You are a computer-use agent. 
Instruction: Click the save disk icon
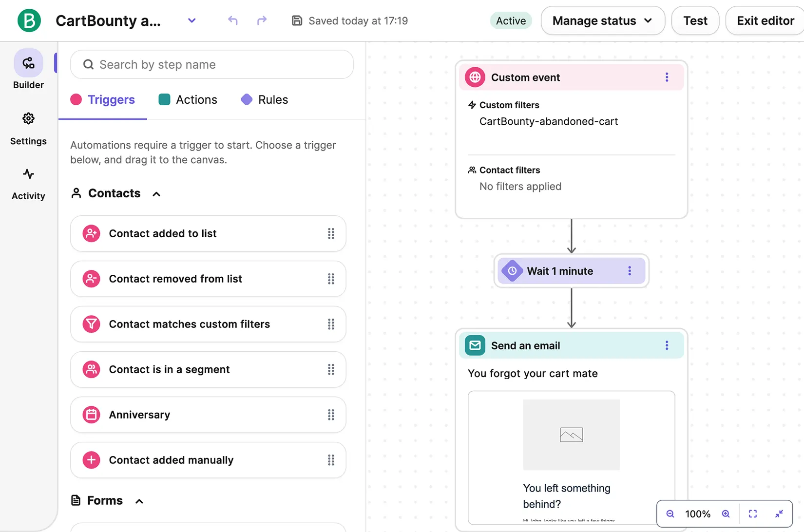coord(297,20)
